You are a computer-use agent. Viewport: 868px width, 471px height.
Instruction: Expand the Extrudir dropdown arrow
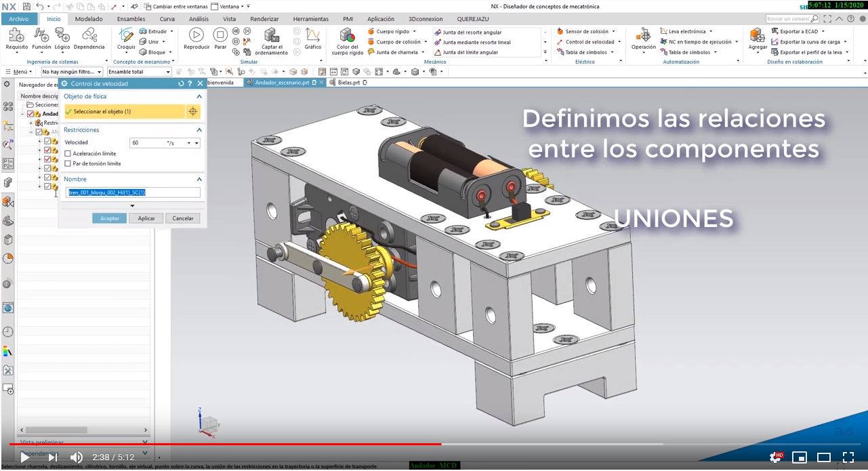pyautogui.click(x=171, y=31)
